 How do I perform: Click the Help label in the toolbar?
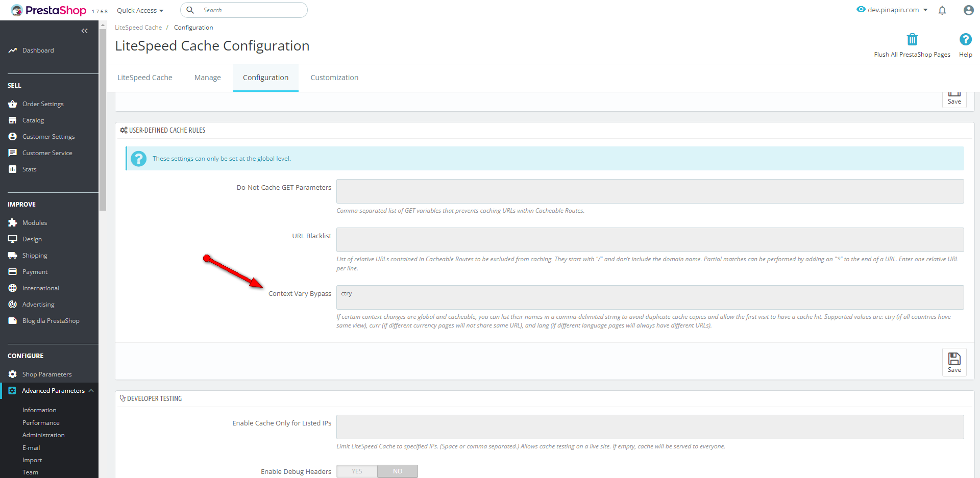point(966,55)
